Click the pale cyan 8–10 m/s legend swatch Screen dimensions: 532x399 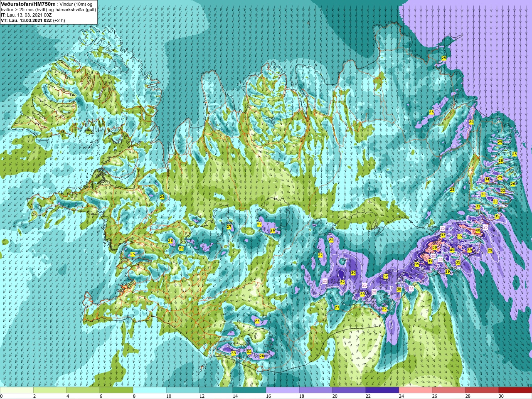[x=150, y=390]
